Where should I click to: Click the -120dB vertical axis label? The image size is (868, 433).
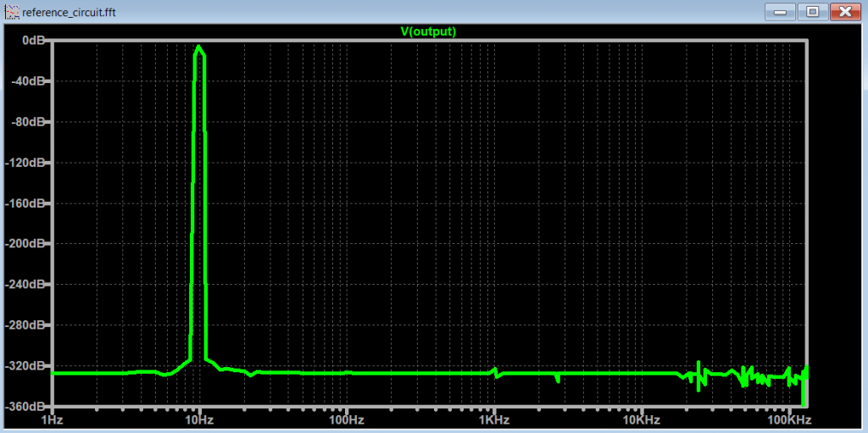click(x=27, y=163)
